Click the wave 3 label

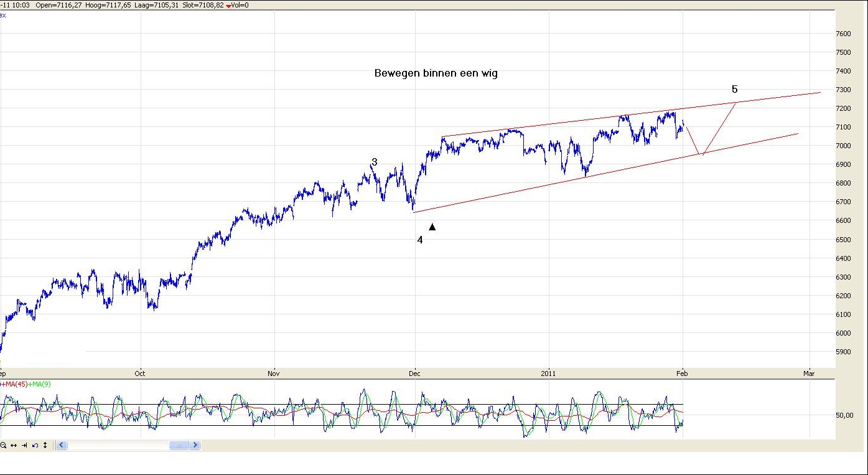tap(375, 162)
